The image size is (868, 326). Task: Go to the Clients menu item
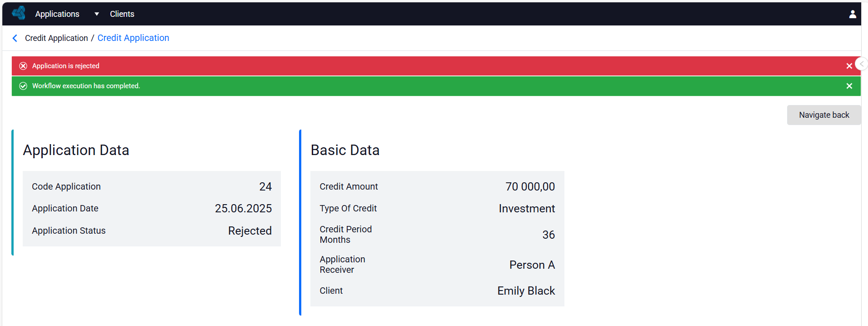click(122, 14)
